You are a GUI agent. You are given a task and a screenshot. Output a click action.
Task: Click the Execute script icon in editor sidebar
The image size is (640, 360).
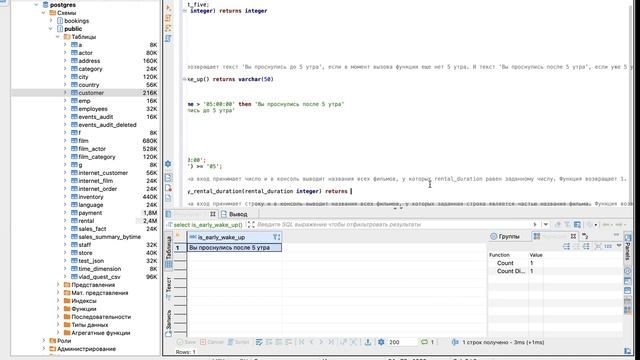(x=169, y=18)
